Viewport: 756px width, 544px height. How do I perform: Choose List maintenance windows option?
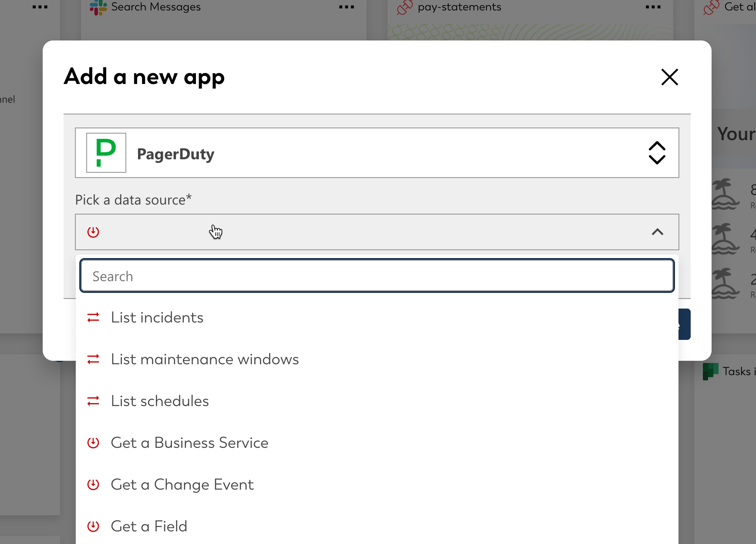point(205,359)
